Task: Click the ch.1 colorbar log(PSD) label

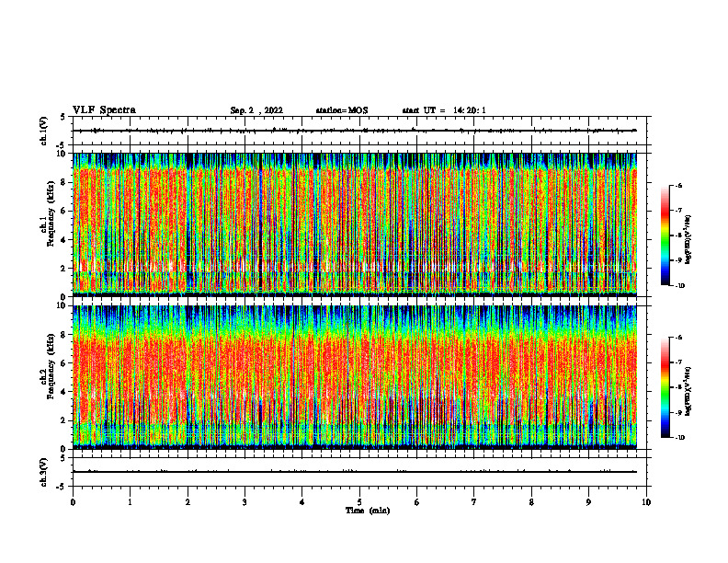Action: (688, 240)
